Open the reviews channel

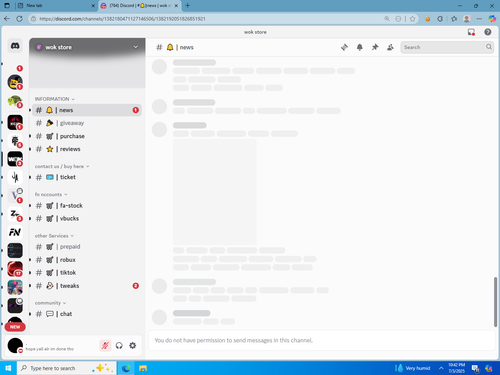click(x=87, y=149)
